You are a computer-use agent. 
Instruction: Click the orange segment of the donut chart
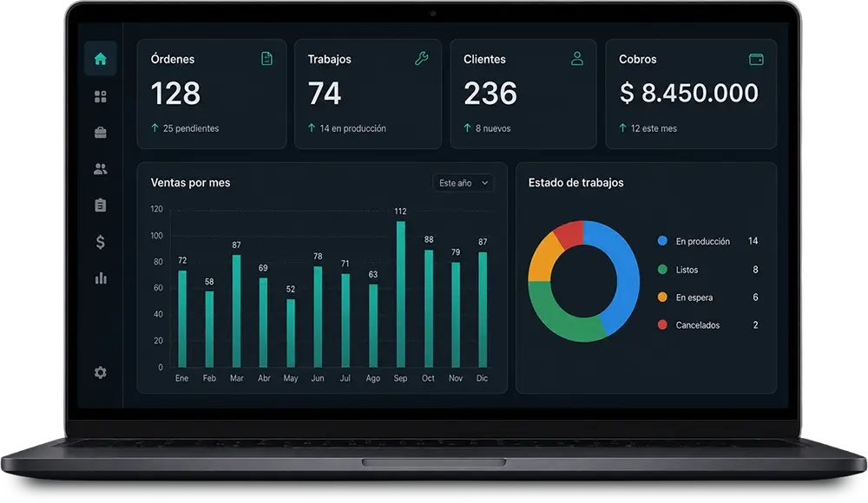[x=543, y=258]
